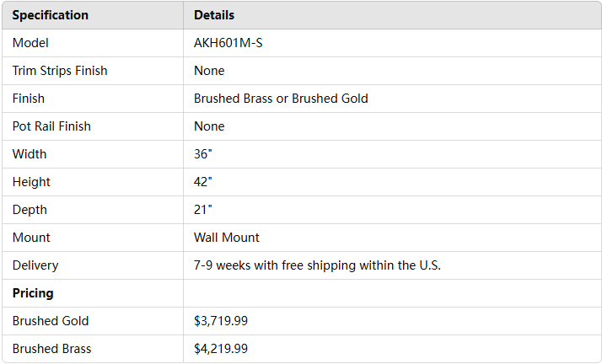Click the Pot Rail Finish label
Screen dimensions: 602x364
point(51,126)
